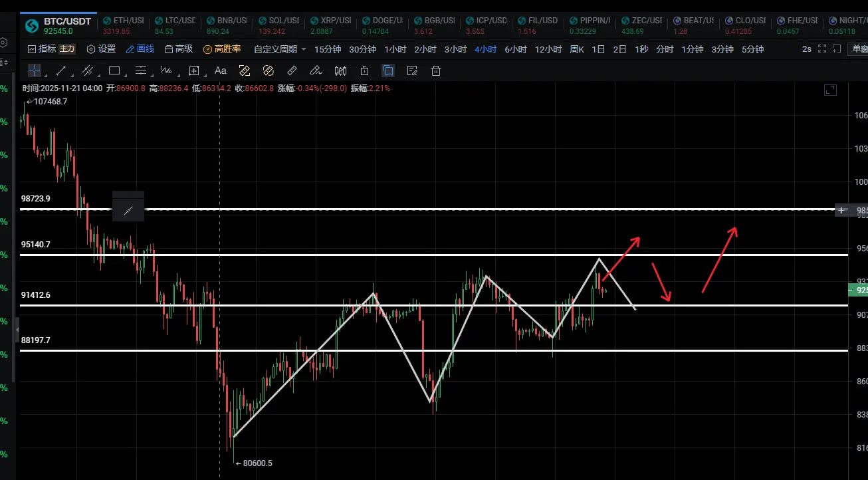
Task: Switch to the 3小时 timeframe
Action: click(455, 49)
